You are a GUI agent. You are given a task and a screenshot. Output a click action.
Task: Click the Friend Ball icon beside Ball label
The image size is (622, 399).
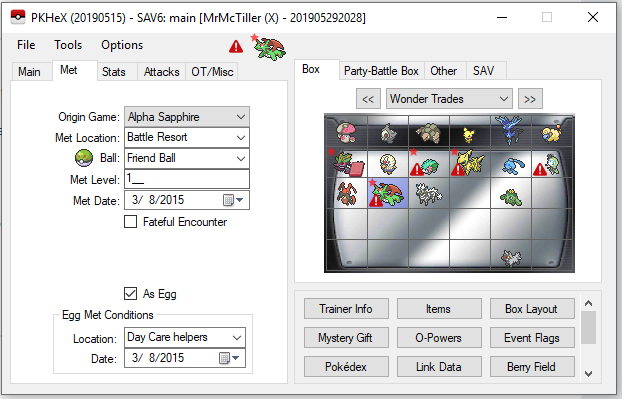(84, 158)
